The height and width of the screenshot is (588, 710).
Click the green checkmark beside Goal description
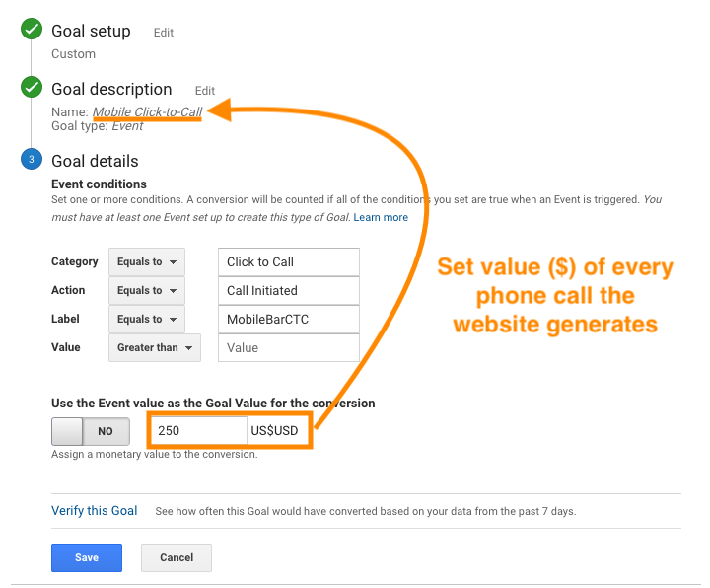[x=31, y=89]
